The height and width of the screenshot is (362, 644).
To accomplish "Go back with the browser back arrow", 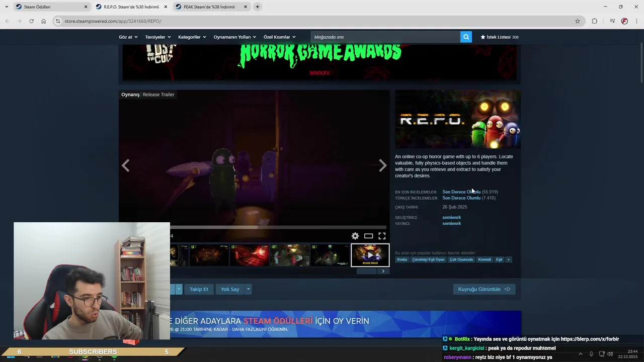I will tap(7, 21).
